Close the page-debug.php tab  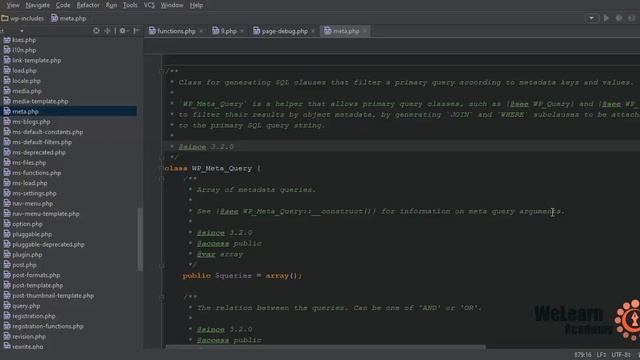pyautogui.click(x=313, y=31)
